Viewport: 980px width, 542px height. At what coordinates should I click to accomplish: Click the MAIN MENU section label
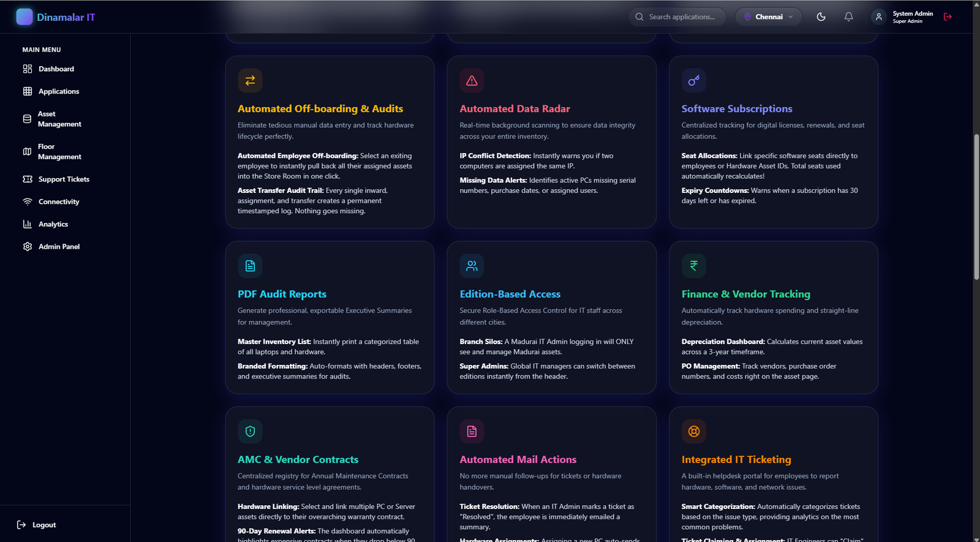coord(42,50)
